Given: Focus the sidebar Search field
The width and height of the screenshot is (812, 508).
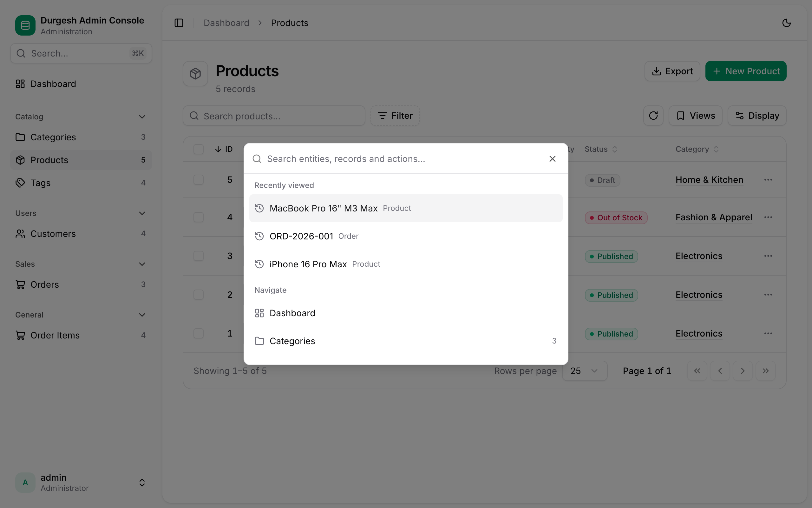Looking at the screenshot, I should pyautogui.click(x=81, y=53).
